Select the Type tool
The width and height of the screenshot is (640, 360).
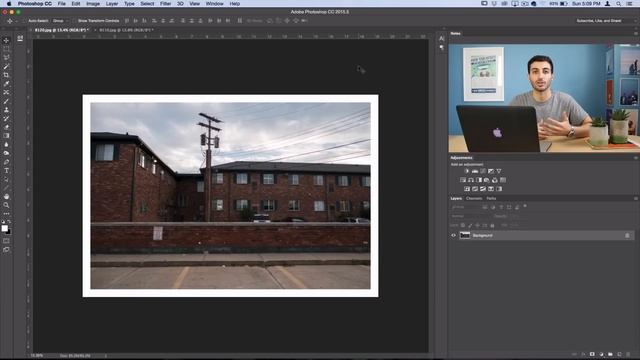[x=6, y=171]
